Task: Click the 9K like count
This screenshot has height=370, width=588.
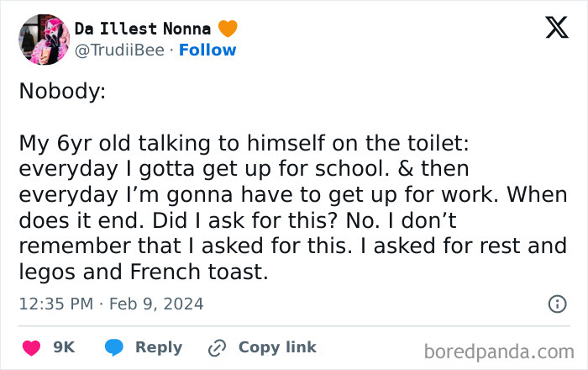Action: click(x=64, y=347)
